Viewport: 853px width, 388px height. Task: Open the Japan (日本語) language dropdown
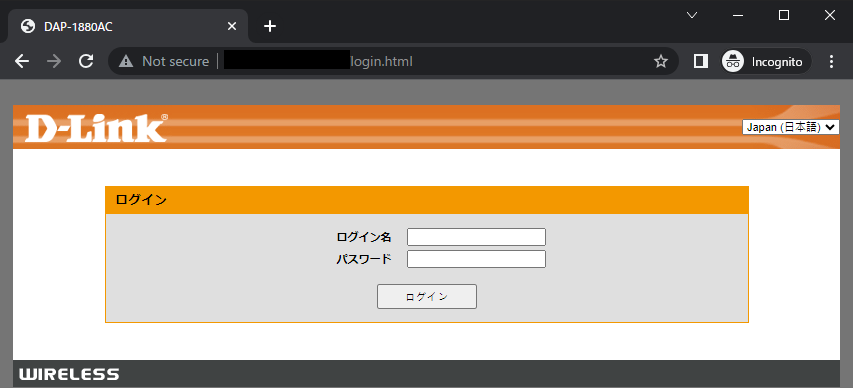click(x=790, y=127)
